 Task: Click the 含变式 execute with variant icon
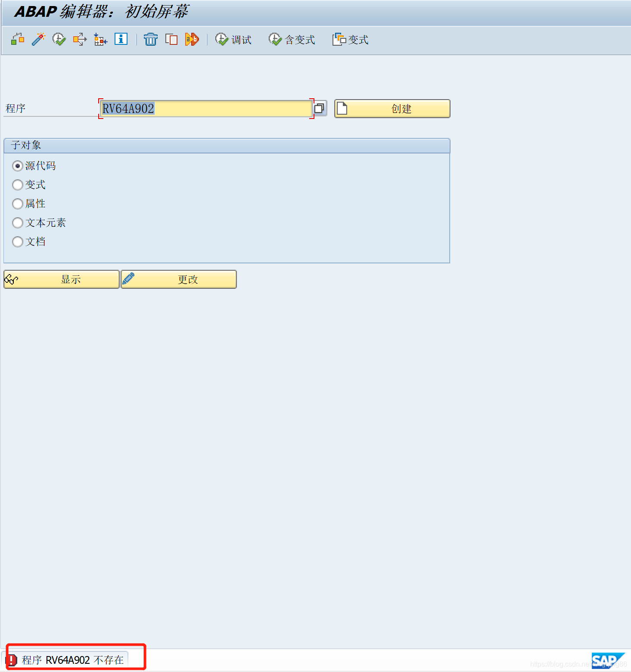(292, 39)
